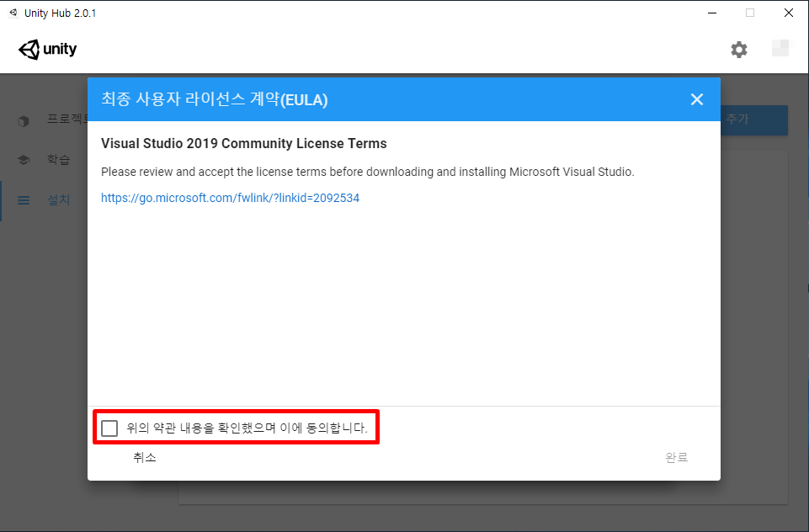
Task: Click the blue 추가 add button
Action: (x=753, y=120)
